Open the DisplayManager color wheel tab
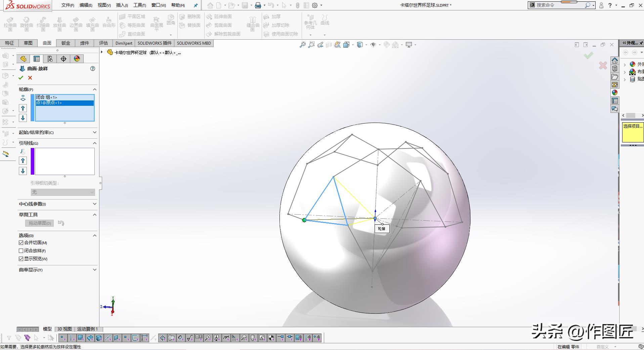This screenshot has width=644, height=350. [77, 59]
